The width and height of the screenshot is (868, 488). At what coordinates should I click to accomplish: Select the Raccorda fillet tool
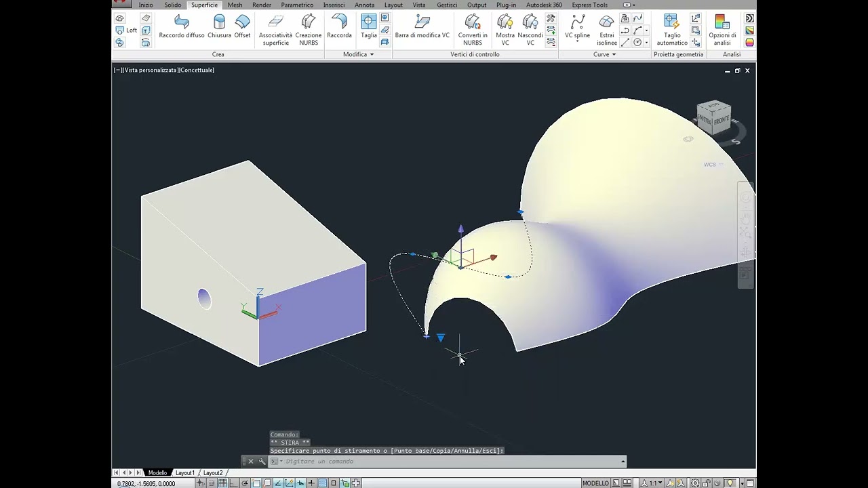point(339,26)
